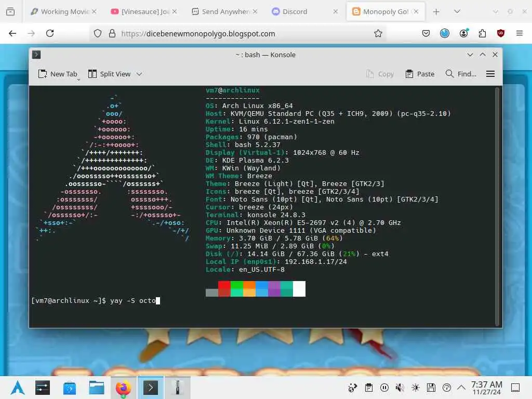Open a new Firefox tab
The height and width of the screenshot is (399, 532).
coord(436,11)
